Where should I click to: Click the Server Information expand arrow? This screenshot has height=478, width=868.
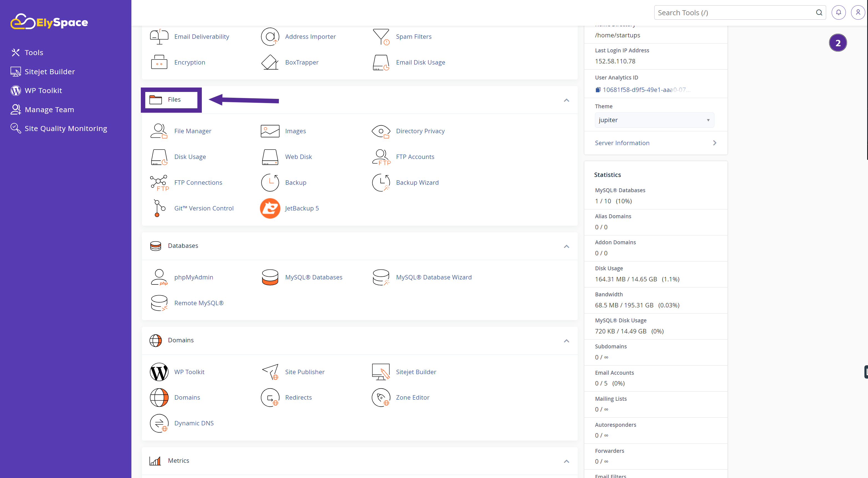point(715,142)
